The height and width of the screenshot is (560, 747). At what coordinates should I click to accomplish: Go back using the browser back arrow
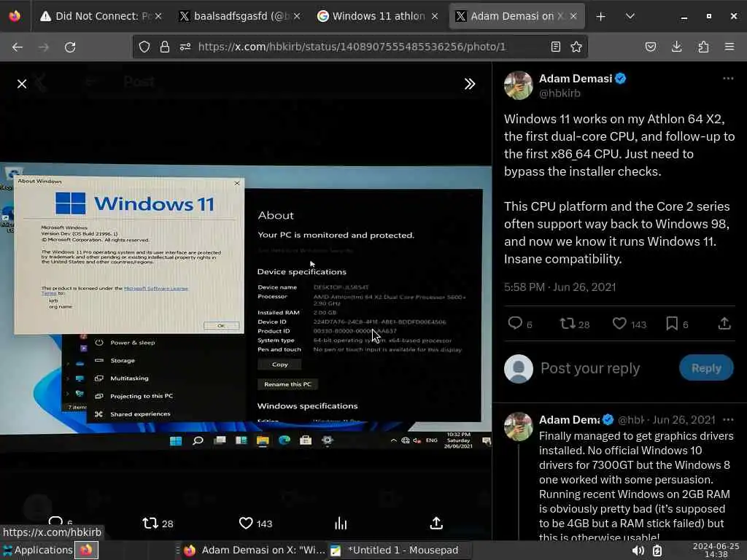point(18,47)
